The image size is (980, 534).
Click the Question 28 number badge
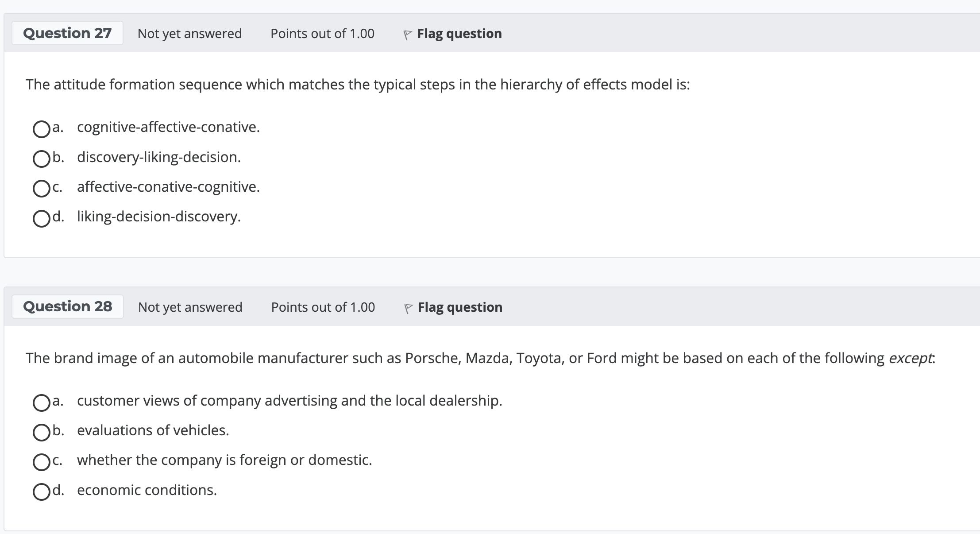pyautogui.click(x=68, y=306)
